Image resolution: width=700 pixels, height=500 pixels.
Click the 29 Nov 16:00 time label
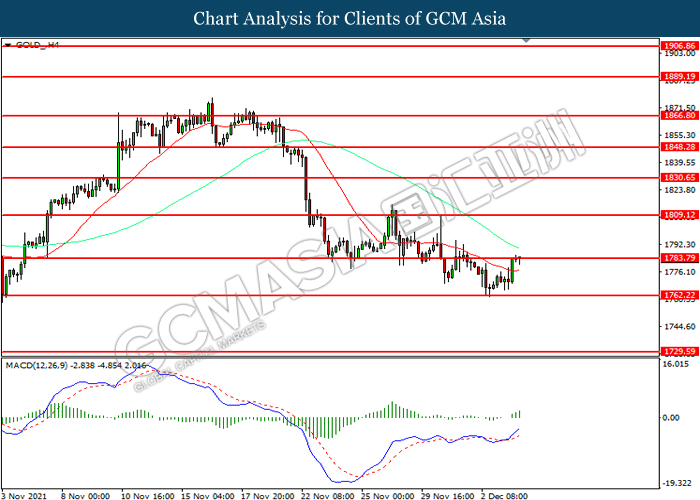(447, 496)
